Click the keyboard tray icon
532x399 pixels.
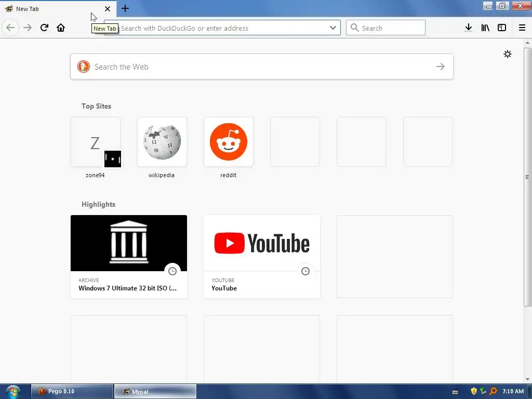(x=455, y=392)
